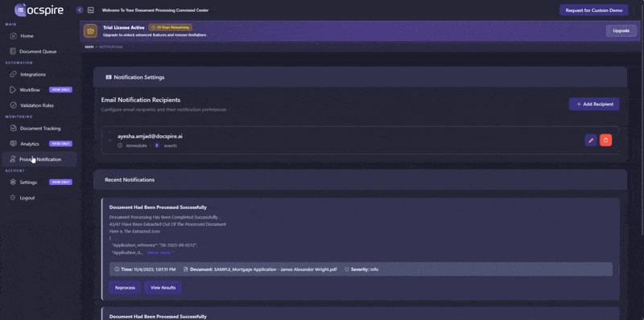
Task: Open Validation Rules in sidebar
Action: coord(37,105)
